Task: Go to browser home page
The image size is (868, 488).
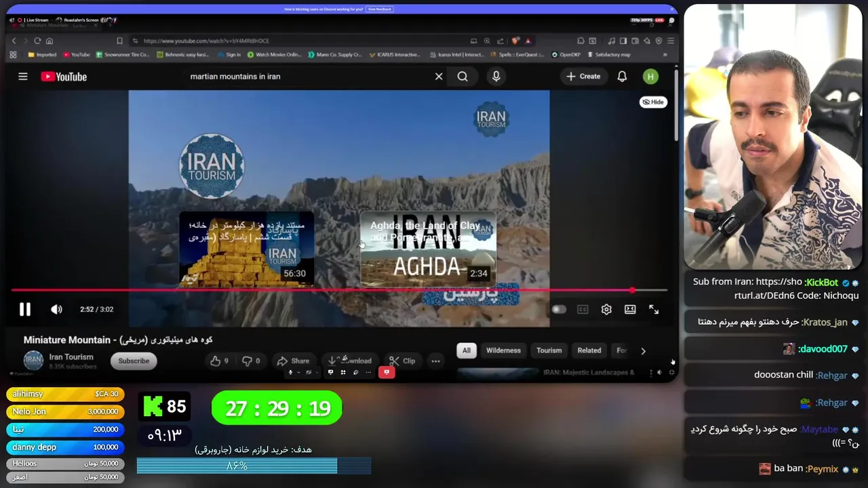Action: (x=50, y=41)
